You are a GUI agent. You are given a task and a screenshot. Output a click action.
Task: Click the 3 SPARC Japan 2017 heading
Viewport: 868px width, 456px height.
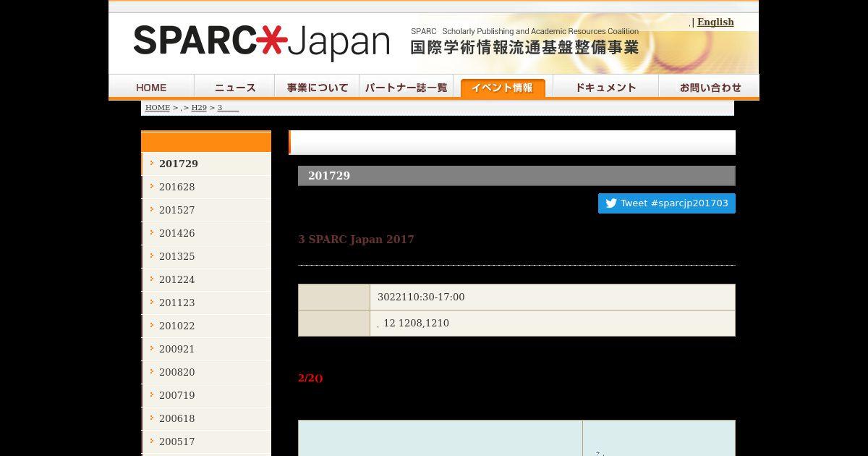356,240
